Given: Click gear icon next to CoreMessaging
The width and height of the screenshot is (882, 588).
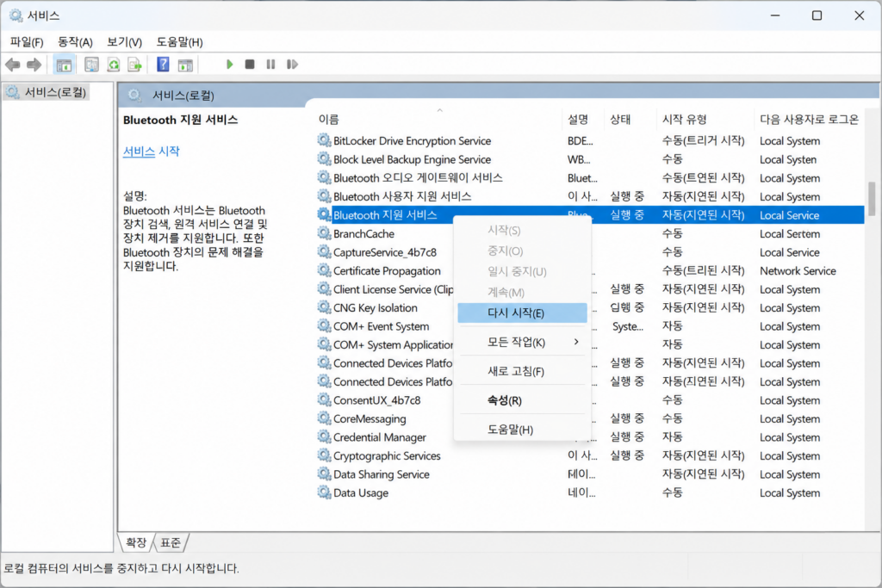Looking at the screenshot, I should (324, 418).
